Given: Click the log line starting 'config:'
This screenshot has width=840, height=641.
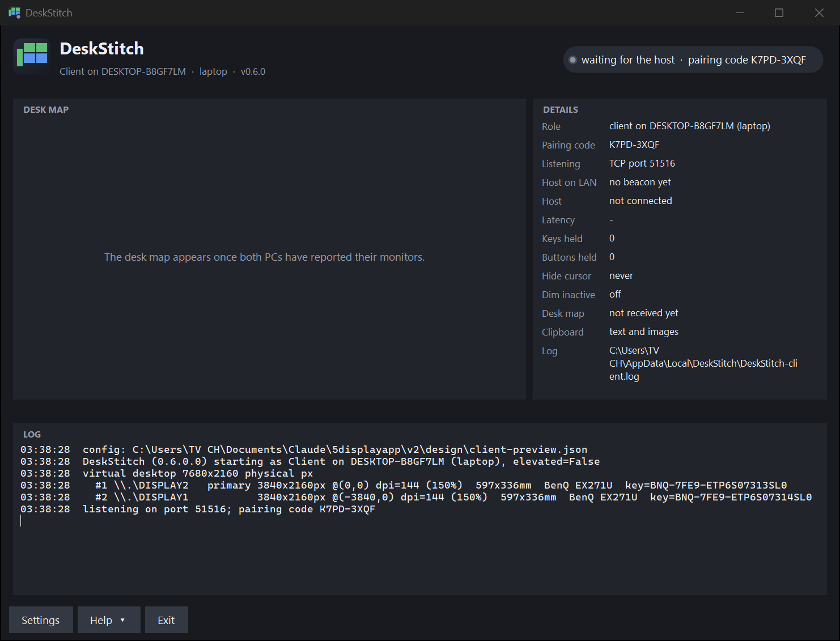Looking at the screenshot, I should (304, 449).
